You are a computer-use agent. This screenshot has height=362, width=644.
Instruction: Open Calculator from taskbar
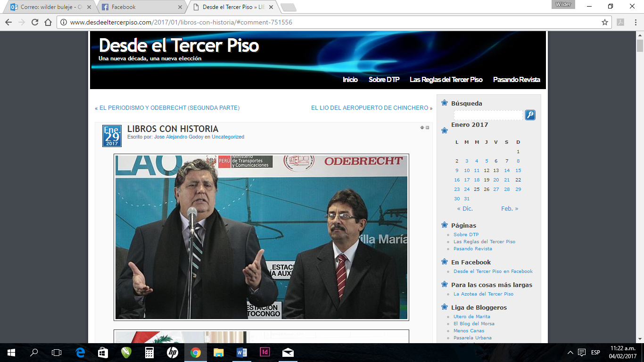[x=149, y=353]
